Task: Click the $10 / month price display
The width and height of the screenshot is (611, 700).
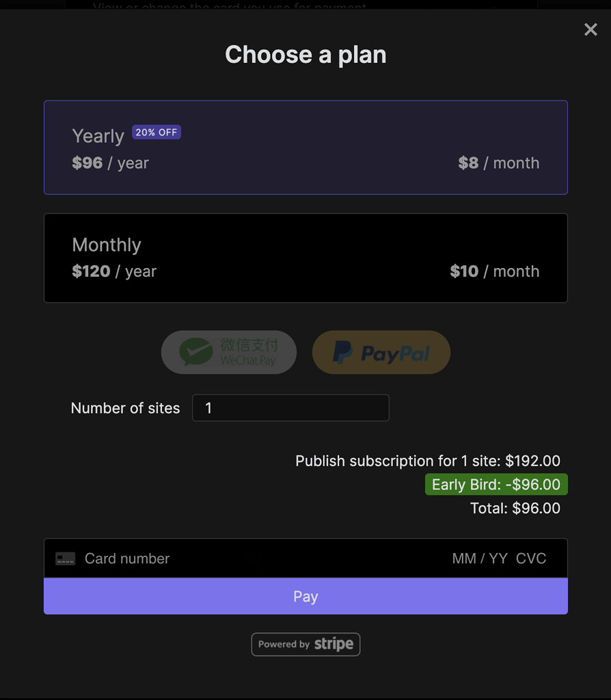Action: [494, 271]
